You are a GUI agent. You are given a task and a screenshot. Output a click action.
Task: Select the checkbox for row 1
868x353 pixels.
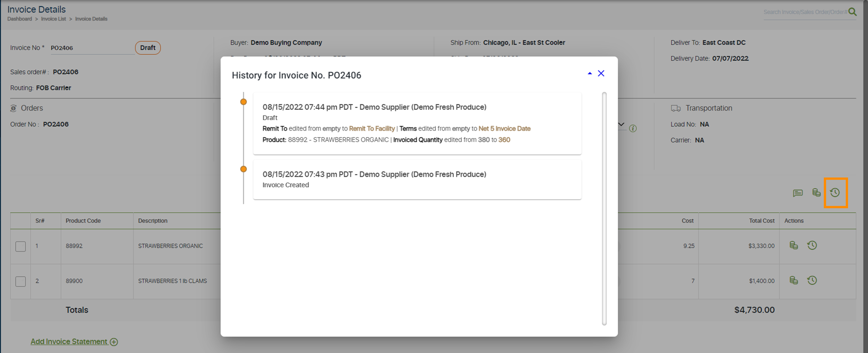tap(21, 246)
